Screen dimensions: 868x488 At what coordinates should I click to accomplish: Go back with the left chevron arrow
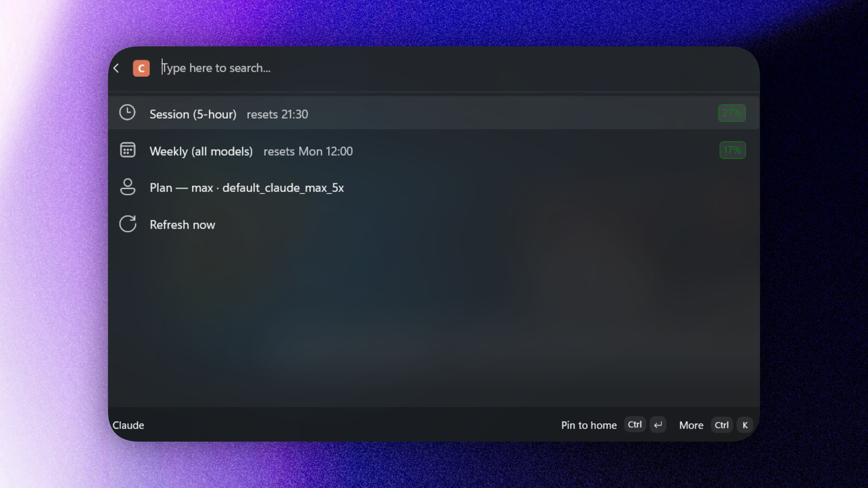[116, 68]
